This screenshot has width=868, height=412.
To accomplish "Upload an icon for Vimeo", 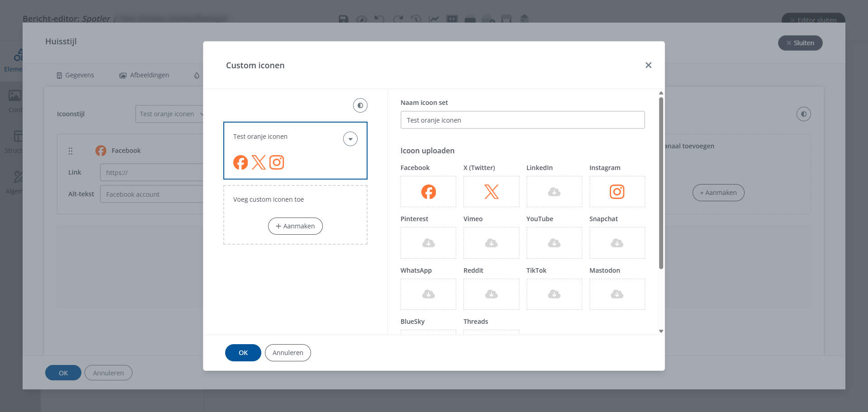I will (491, 243).
